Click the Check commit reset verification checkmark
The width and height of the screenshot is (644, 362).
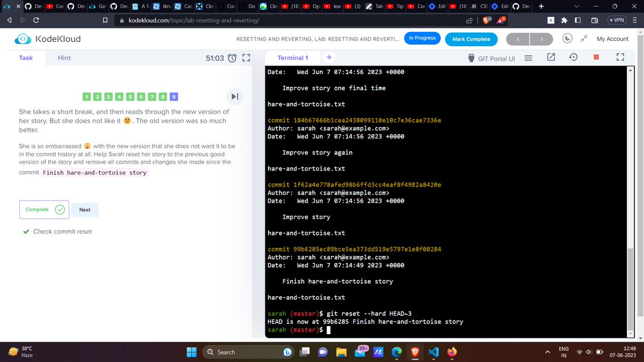tap(26, 232)
